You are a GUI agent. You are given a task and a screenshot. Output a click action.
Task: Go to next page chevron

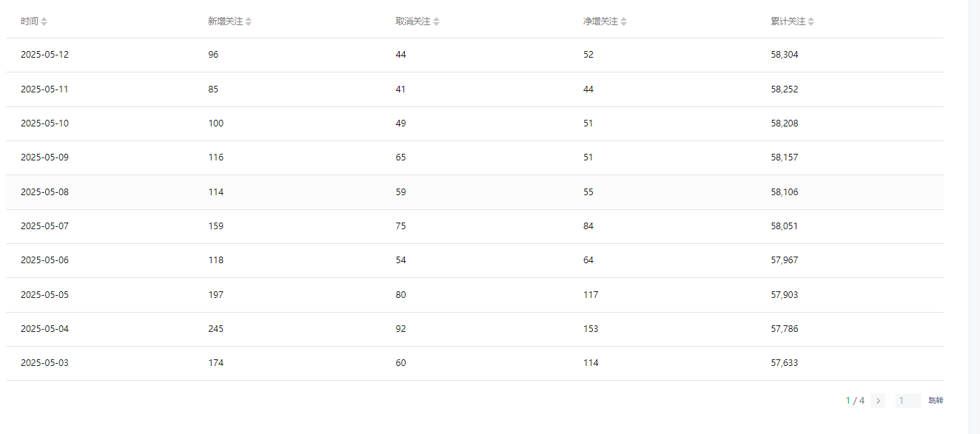click(x=878, y=401)
